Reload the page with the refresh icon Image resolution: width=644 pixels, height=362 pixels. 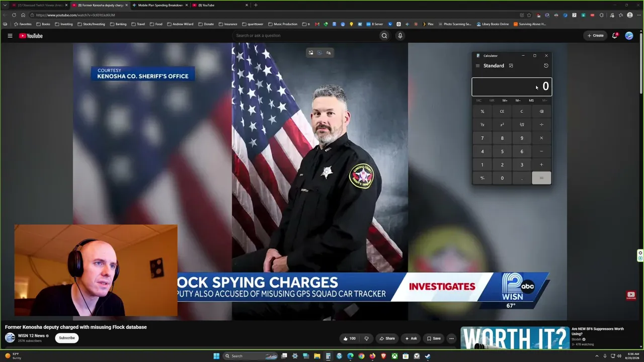[x=14, y=15]
